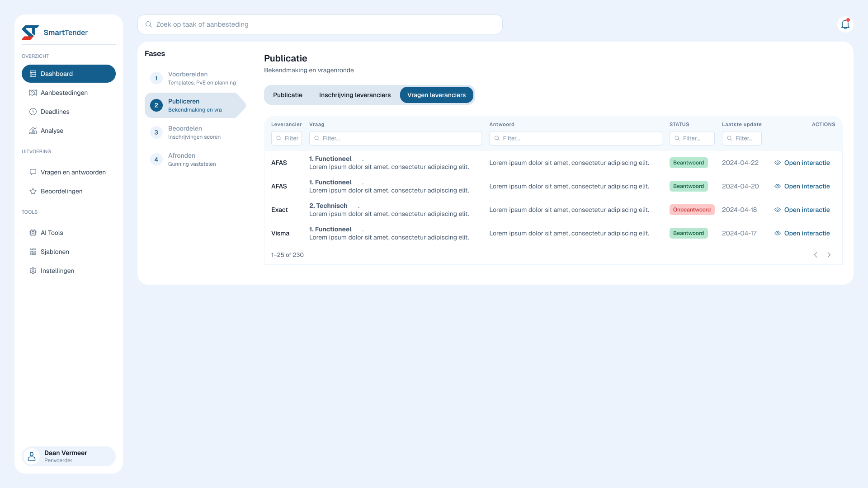Image resolution: width=868 pixels, height=488 pixels.
Task: Go to the previous table page
Action: coord(816,255)
